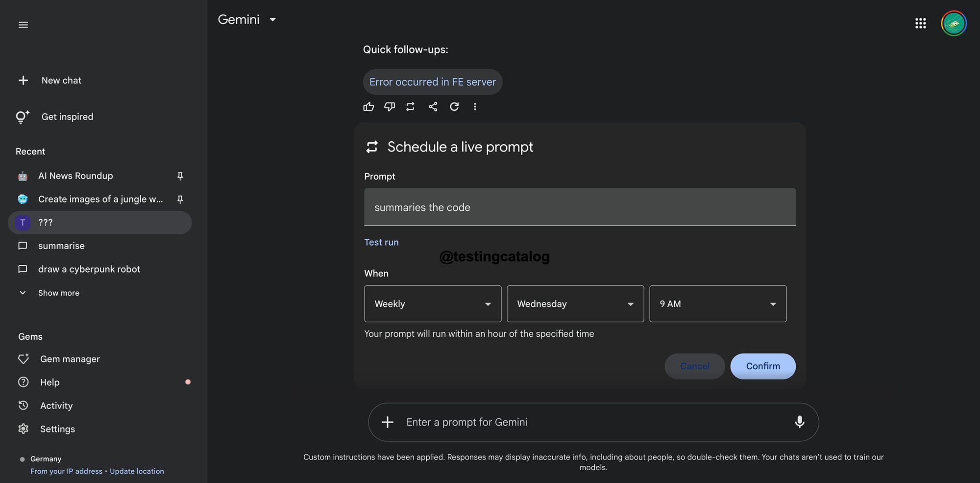Click the Activity history icon
980x483 pixels.
point(23,406)
